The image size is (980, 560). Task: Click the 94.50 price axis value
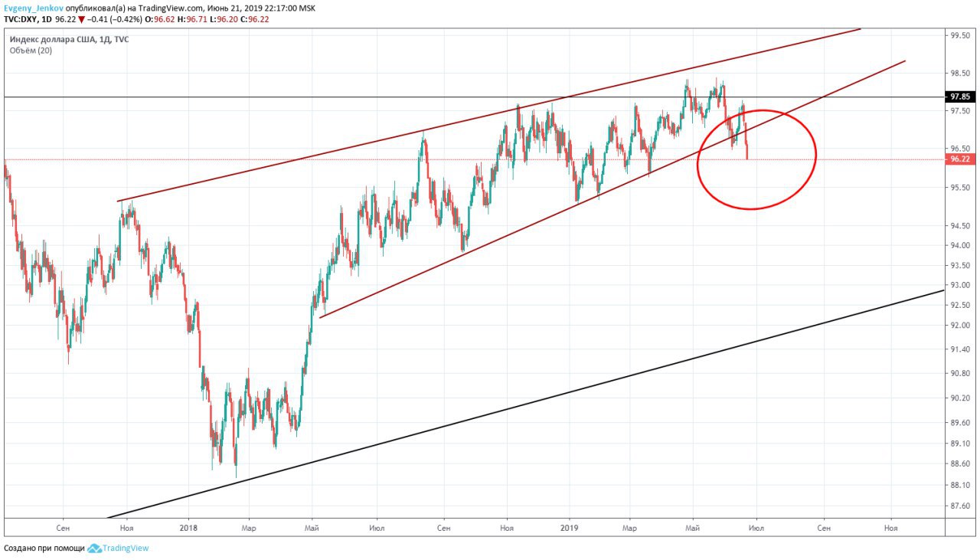[961, 226]
